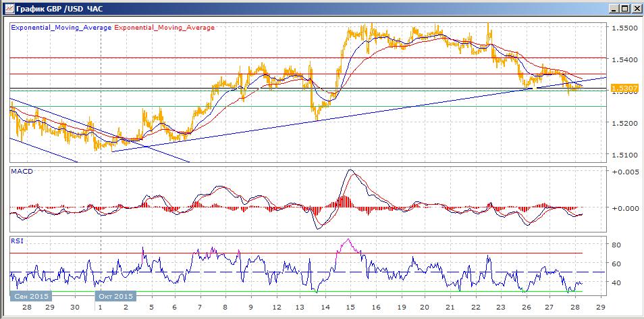This screenshot has height=319, width=644.
Task: Click the Сен 2015 month marker
Action: tap(31, 297)
